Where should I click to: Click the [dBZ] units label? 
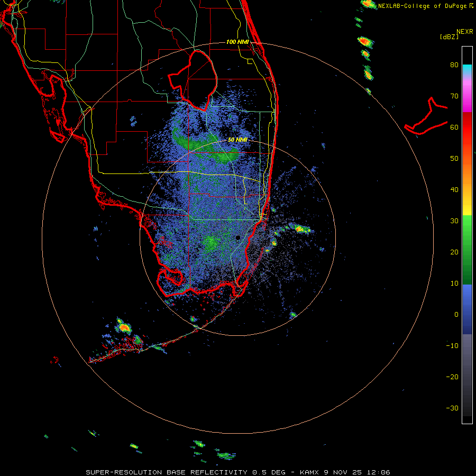click(449, 37)
